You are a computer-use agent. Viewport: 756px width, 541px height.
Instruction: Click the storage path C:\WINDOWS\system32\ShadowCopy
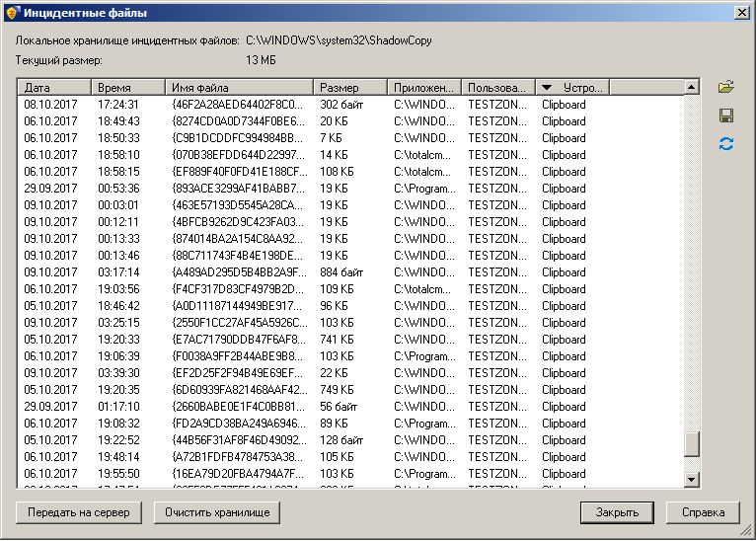click(x=339, y=40)
